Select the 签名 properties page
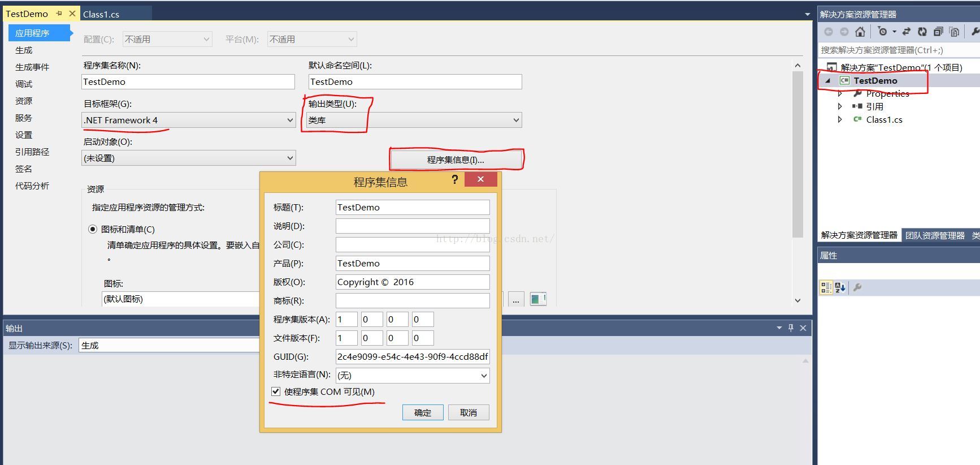Image resolution: width=980 pixels, height=465 pixels. pos(24,169)
